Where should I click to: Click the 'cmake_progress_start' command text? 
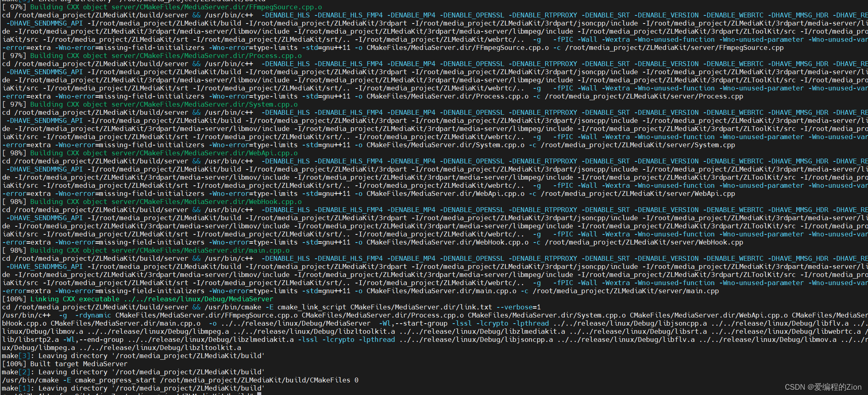pyautogui.click(x=115, y=380)
